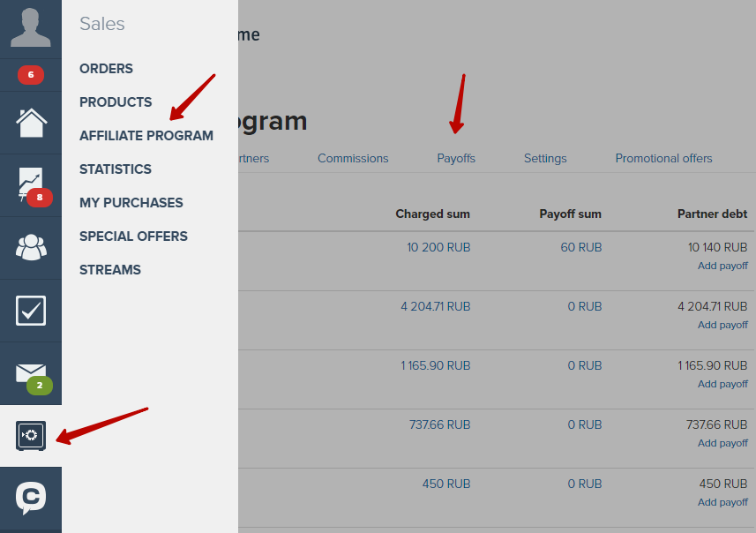This screenshot has height=533, width=756.
Task: Click Add payoff under 1 165.90 RUB debt
Action: tap(722, 384)
